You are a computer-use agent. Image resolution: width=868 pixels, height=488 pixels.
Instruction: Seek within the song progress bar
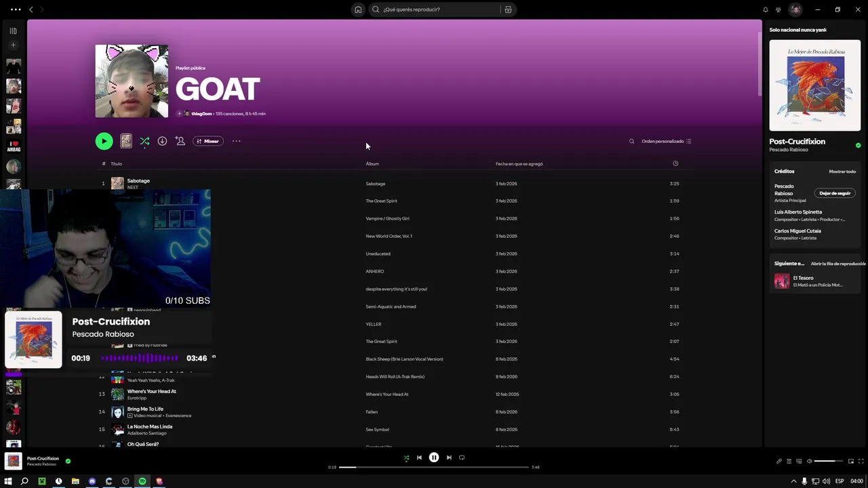click(x=434, y=467)
